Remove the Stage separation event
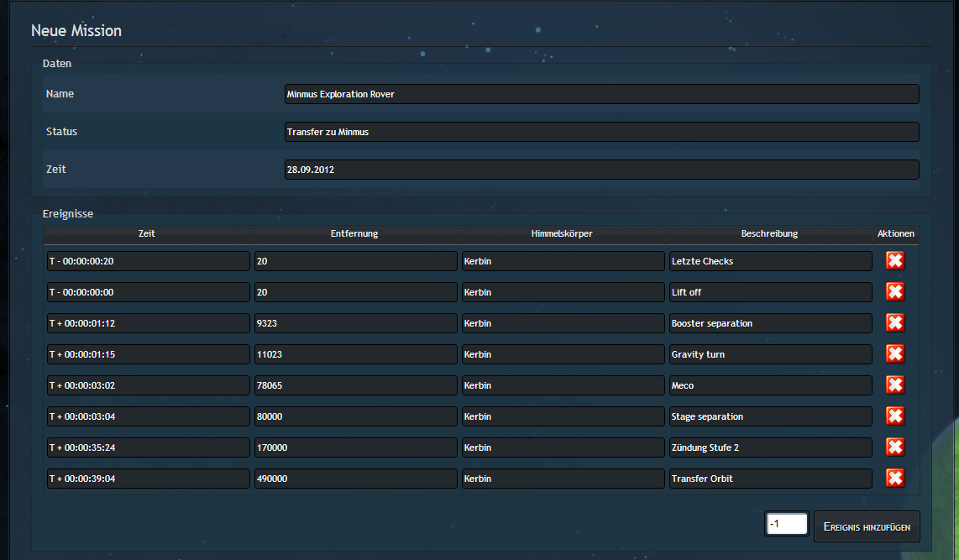 (x=895, y=416)
